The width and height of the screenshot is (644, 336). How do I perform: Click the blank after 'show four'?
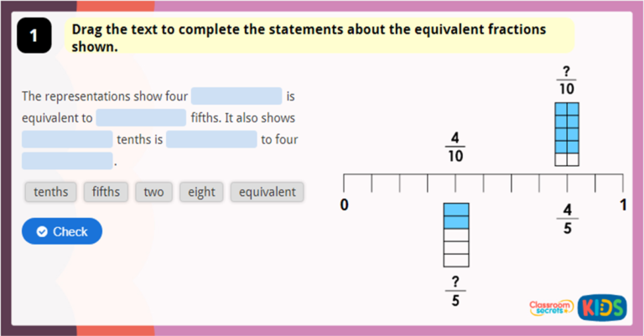[x=236, y=96]
